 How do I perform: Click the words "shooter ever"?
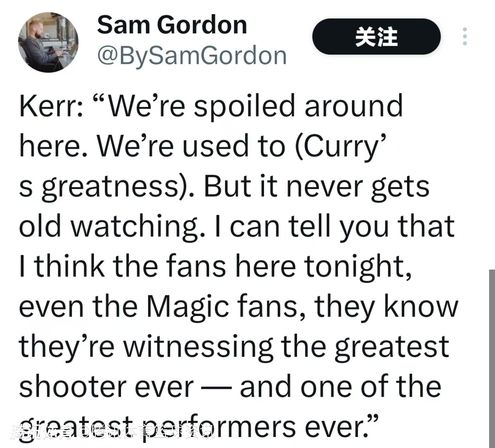pos(106,387)
